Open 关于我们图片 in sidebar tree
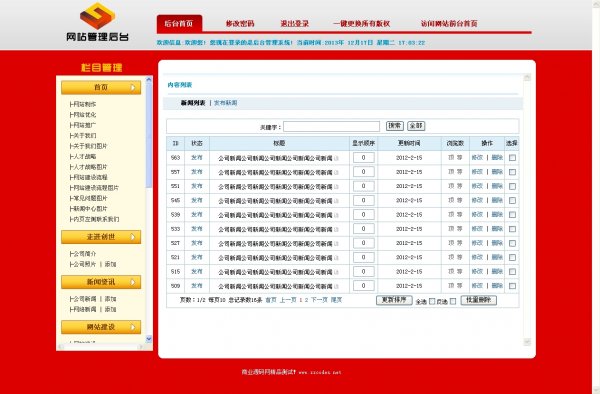Screen dimensions: 600x394 coord(90,146)
